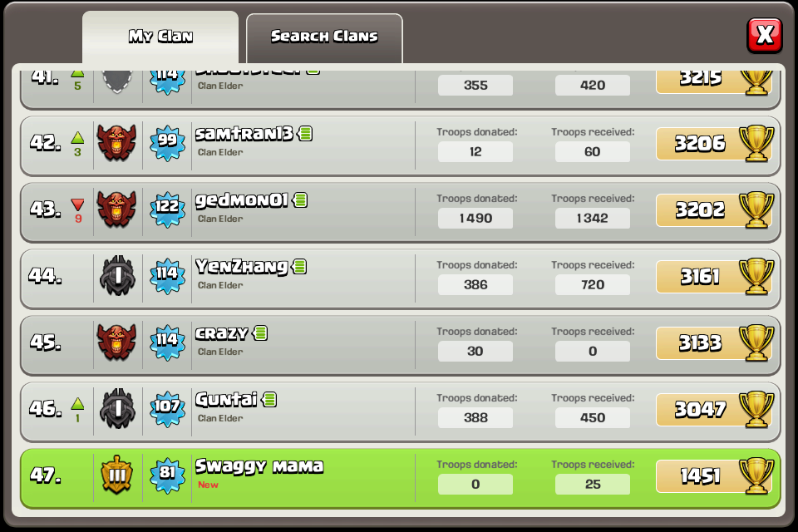The width and height of the screenshot is (798, 532).
Task: Close the clan window with red X
Action: click(765, 35)
